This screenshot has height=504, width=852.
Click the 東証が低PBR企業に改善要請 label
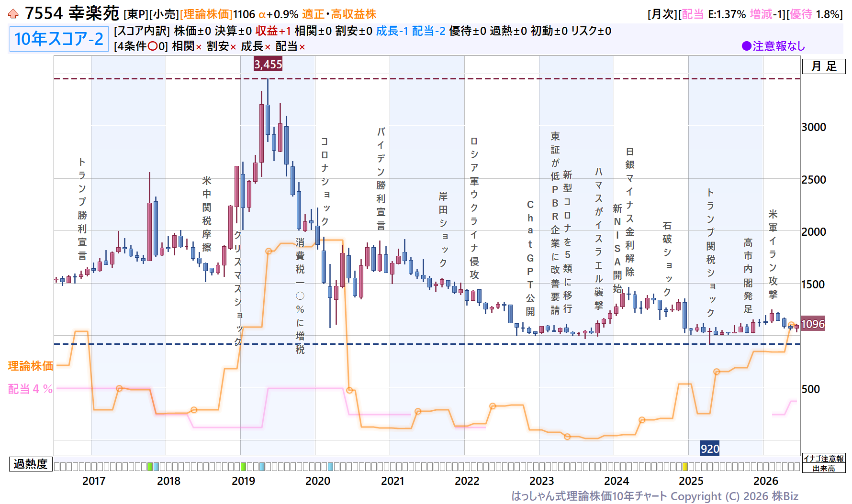click(x=555, y=223)
